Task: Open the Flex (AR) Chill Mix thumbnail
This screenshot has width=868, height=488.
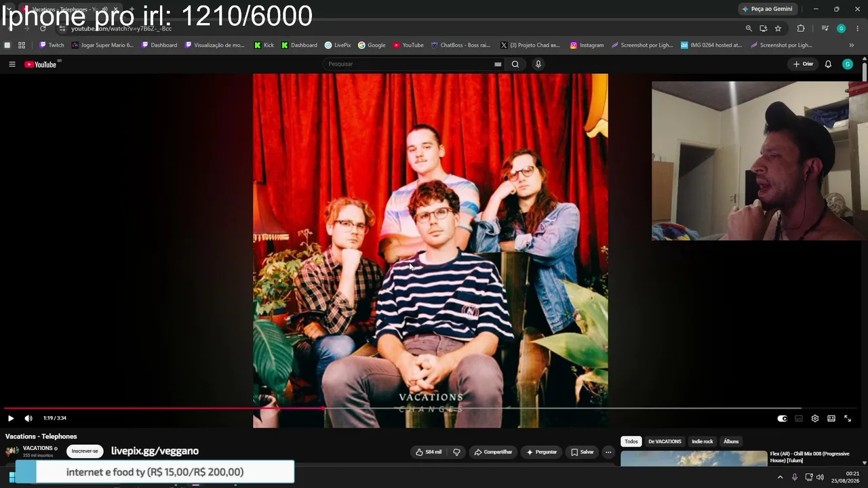Action: (694, 459)
